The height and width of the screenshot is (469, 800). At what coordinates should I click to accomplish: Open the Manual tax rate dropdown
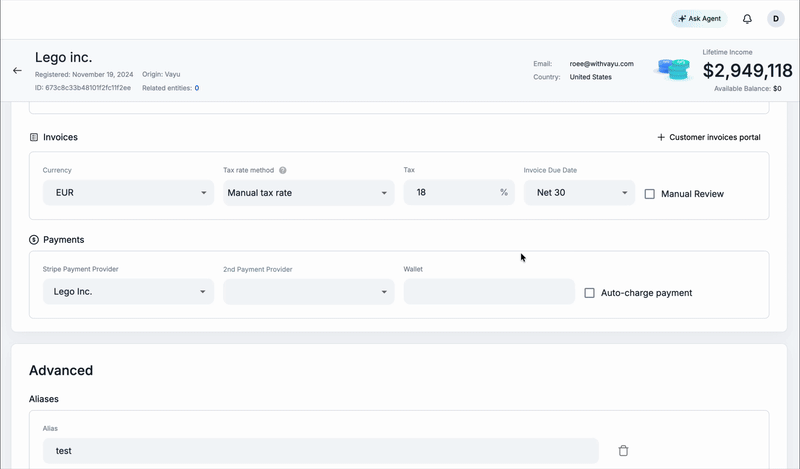click(x=309, y=192)
